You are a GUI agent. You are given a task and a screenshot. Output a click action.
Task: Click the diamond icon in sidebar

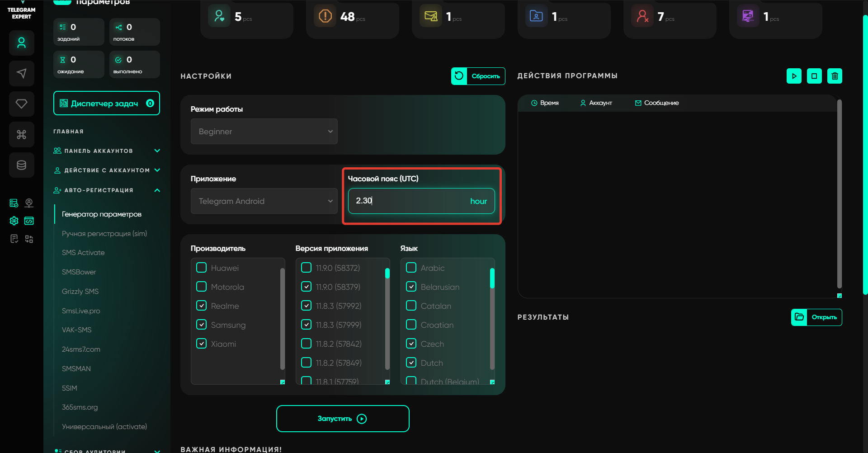21,104
